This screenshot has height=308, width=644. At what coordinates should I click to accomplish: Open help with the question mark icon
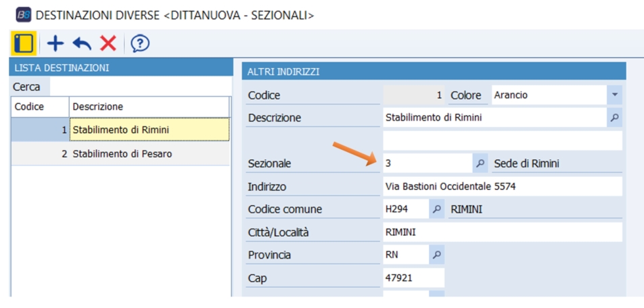coord(139,44)
